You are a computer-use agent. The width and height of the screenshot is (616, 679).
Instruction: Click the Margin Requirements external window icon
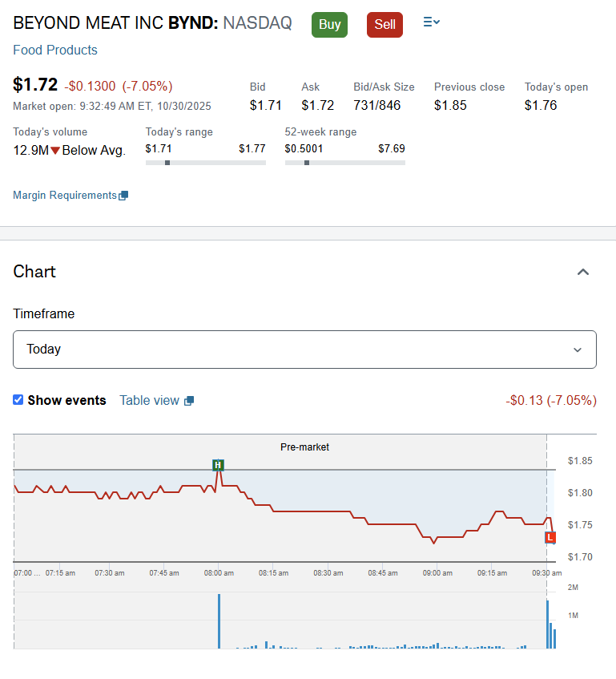coord(123,196)
